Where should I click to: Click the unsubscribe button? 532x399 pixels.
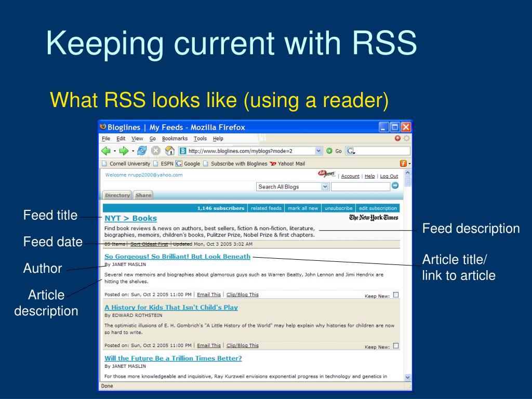339,208
